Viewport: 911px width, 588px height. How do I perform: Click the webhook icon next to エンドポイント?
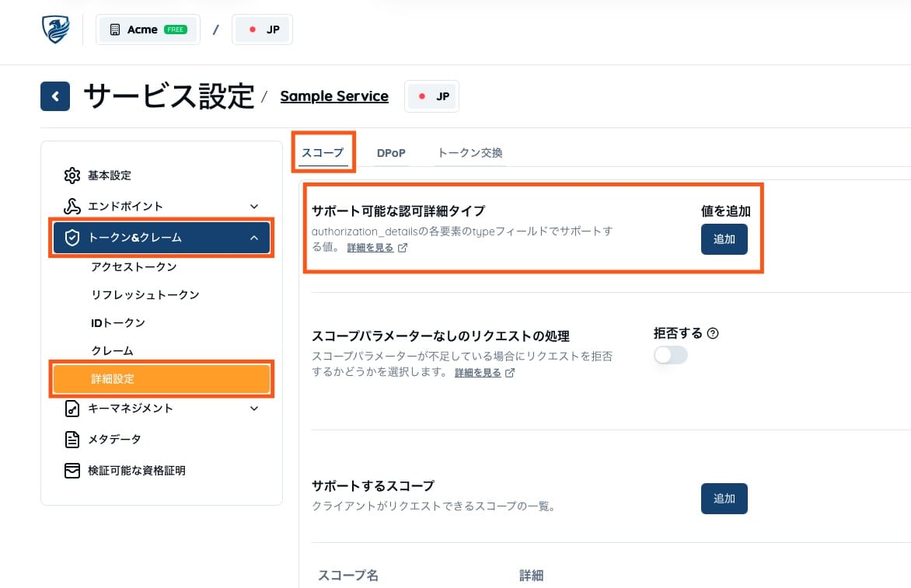(x=72, y=206)
